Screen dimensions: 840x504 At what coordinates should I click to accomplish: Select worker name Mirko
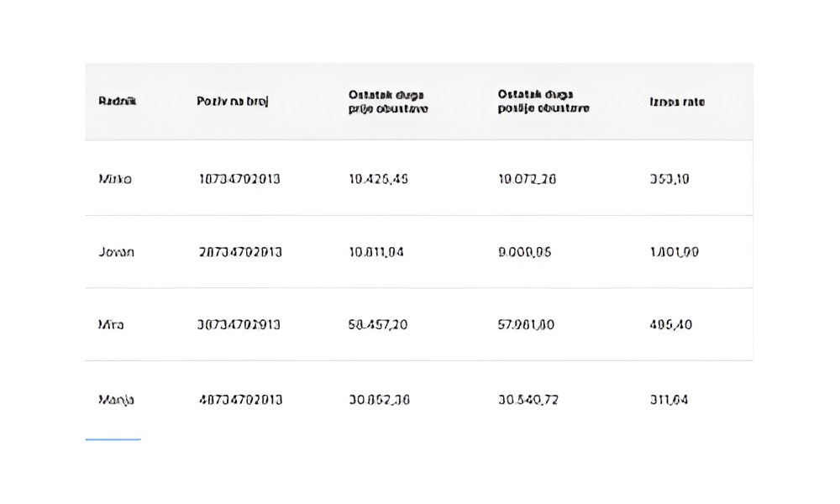pos(115,179)
